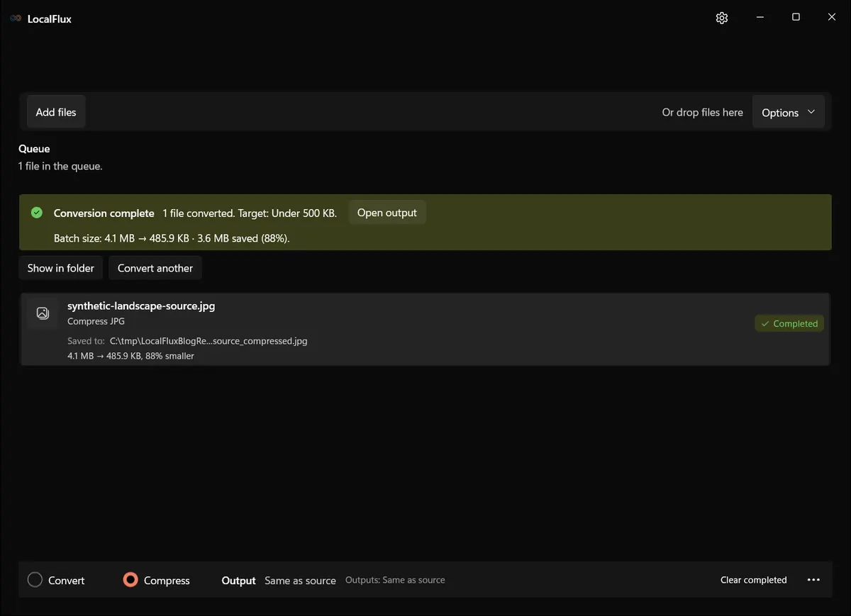Click the 'Or drop files here' text
851x616 pixels.
[x=703, y=112]
